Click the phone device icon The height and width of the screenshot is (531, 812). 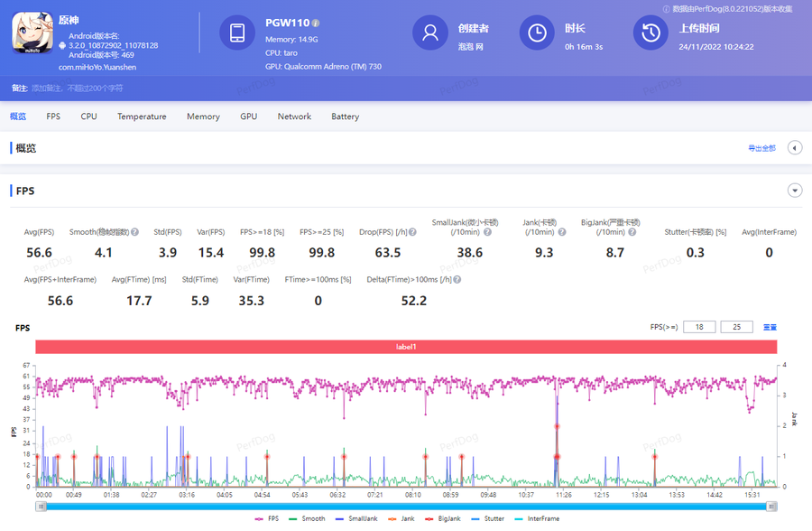click(237, 33)
